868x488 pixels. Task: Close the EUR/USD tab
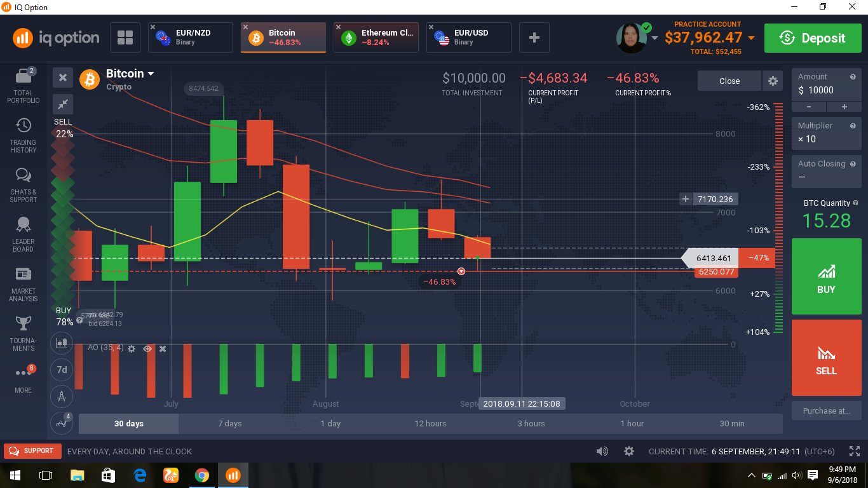tap(431, 27)
